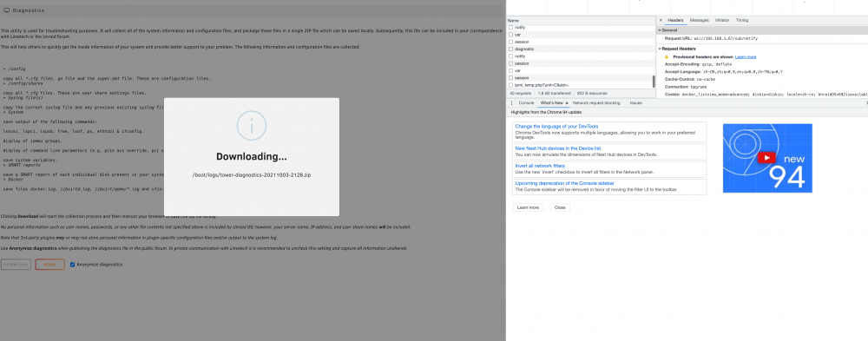The width and height of the screenshot is (868, 341).
Task: Click the Download button on Diagnostics page
Action: click(x=16, y=265)
